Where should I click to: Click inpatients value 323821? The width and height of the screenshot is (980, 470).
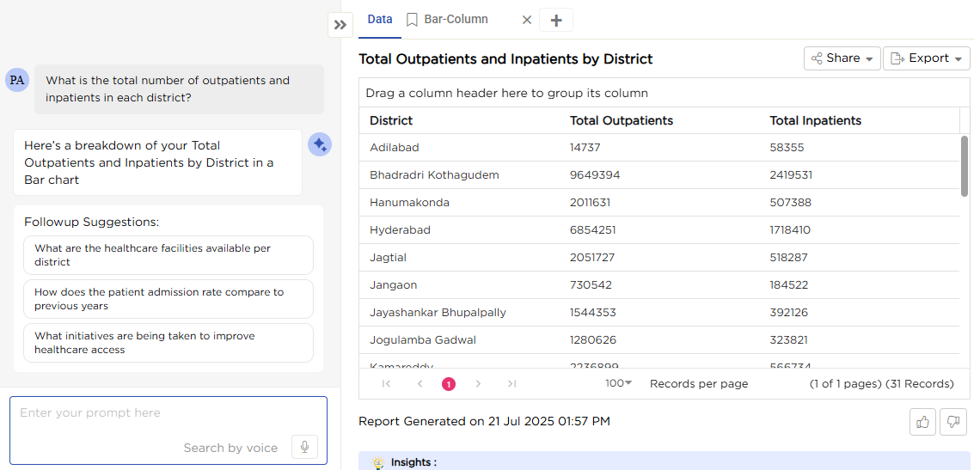point(789,340)
